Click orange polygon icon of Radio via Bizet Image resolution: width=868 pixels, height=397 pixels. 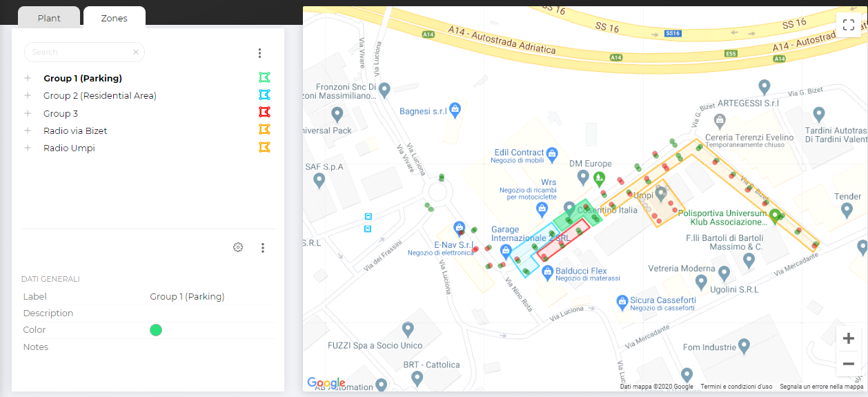coord(264,129)
